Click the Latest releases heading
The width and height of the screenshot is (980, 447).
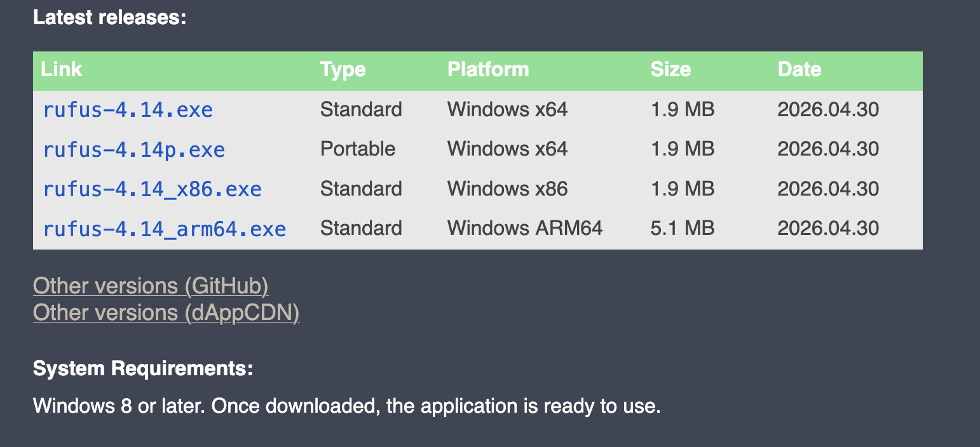click(110, 17)
